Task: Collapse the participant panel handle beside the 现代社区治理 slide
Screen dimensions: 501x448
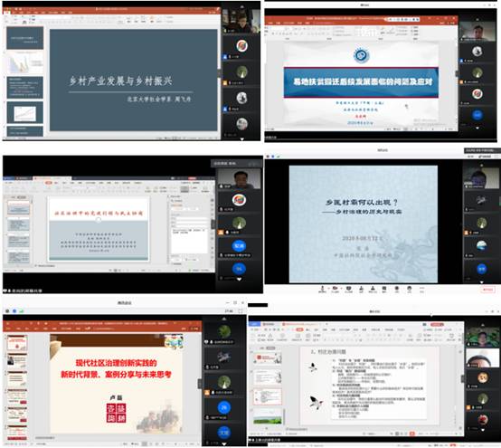Action: 199,383
